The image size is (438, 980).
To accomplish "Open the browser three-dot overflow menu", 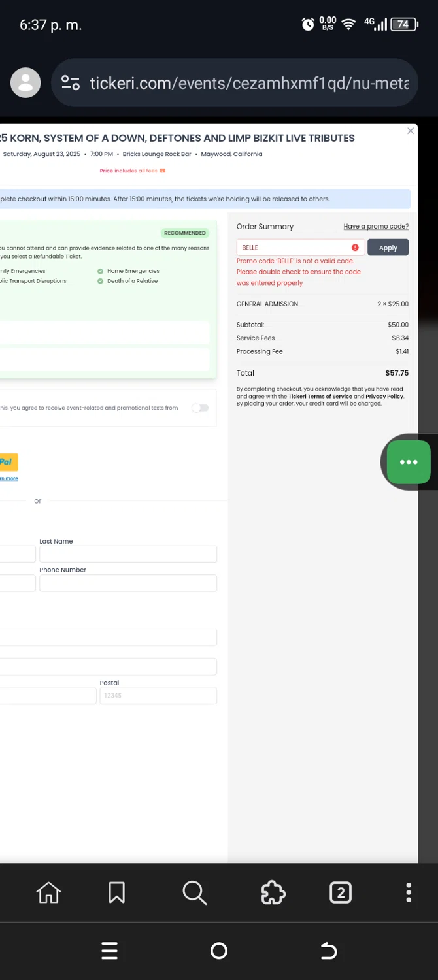I will pyautogui.click(x=409, y=892).
